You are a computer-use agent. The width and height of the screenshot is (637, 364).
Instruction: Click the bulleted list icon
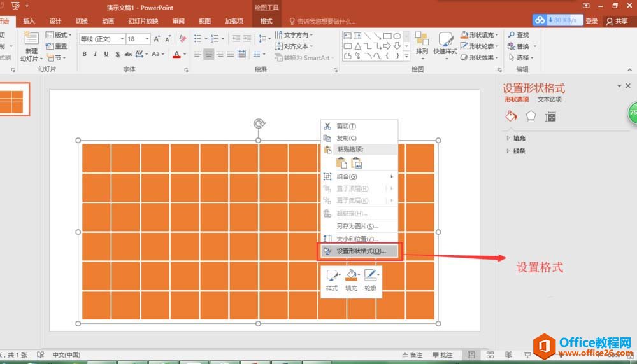pos(198,39)
